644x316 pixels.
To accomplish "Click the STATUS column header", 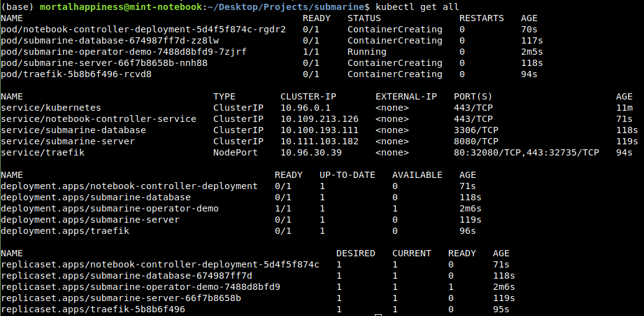I will [364, 19].
